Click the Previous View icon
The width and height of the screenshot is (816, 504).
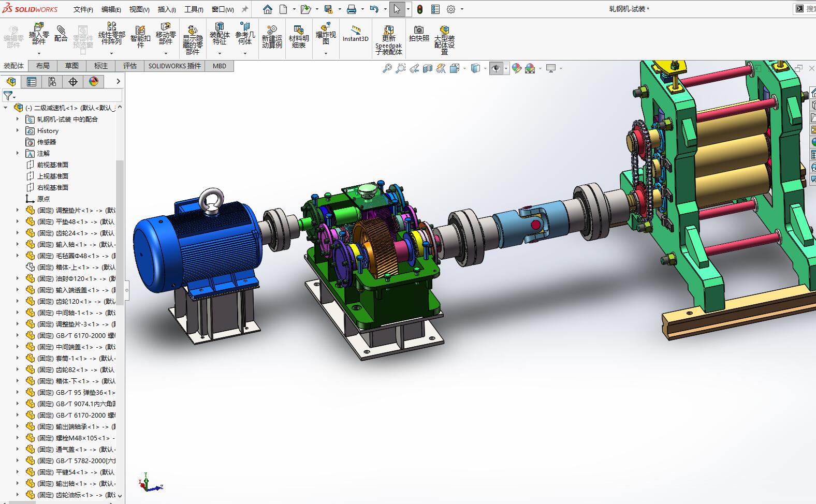click(x=414, y=68)
